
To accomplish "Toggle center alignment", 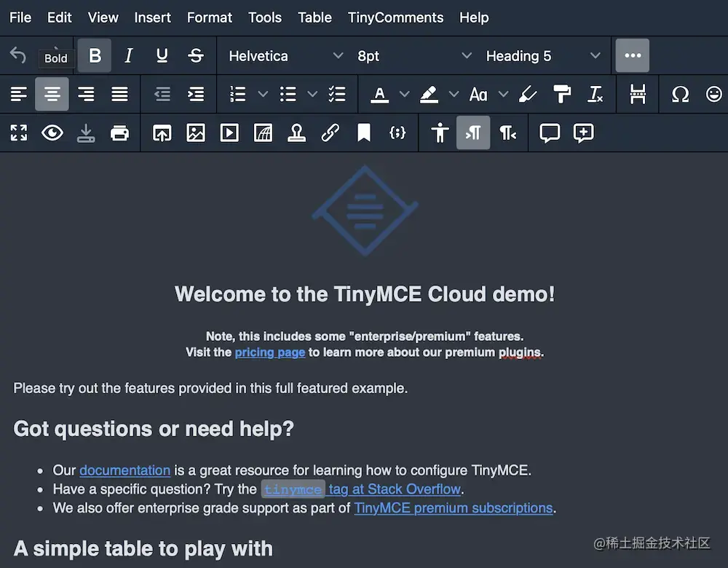I will tap(52, 94).
